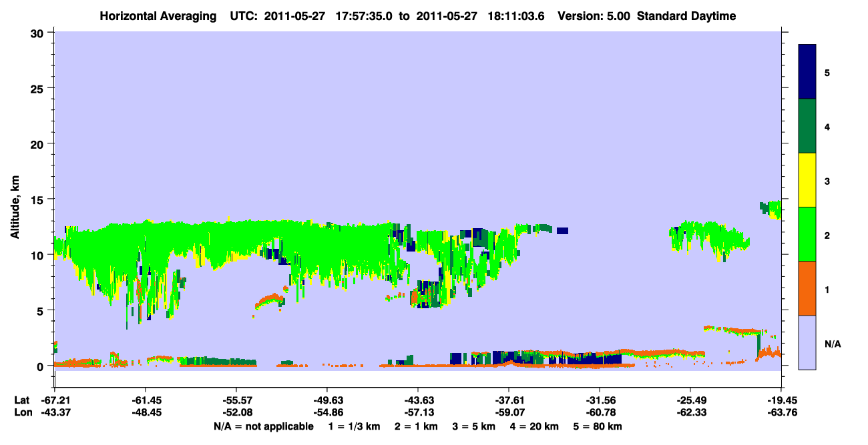Click the dark green level 4 colorbar swatch
This screenshot has height=445, width=868.
tap(807, 126)
